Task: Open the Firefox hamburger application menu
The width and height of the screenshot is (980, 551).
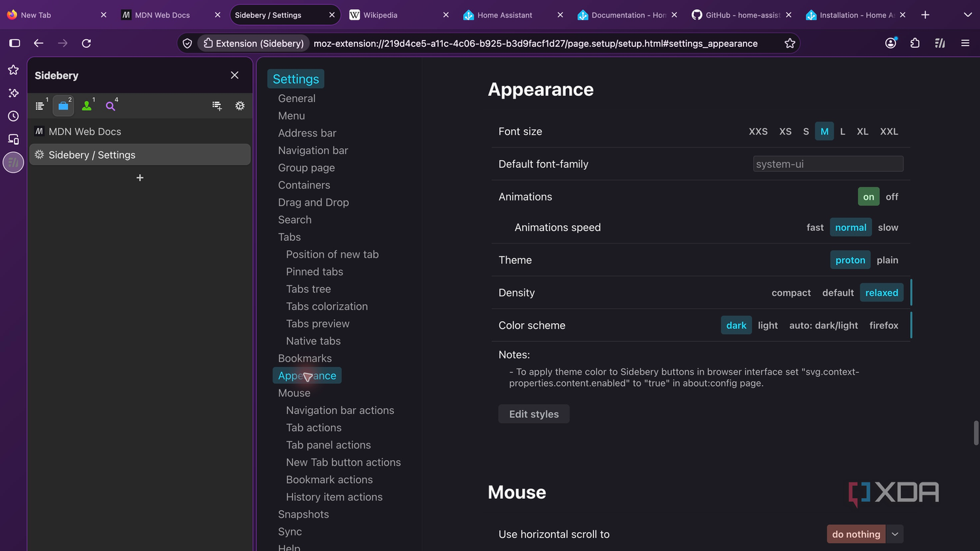Action: pos(965,43)
